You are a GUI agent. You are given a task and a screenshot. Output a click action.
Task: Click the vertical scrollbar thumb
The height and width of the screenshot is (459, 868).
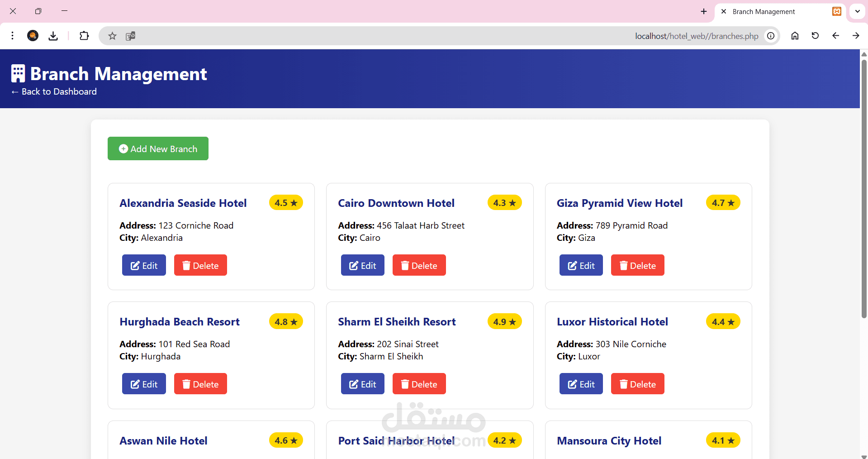tap(864, 188)
